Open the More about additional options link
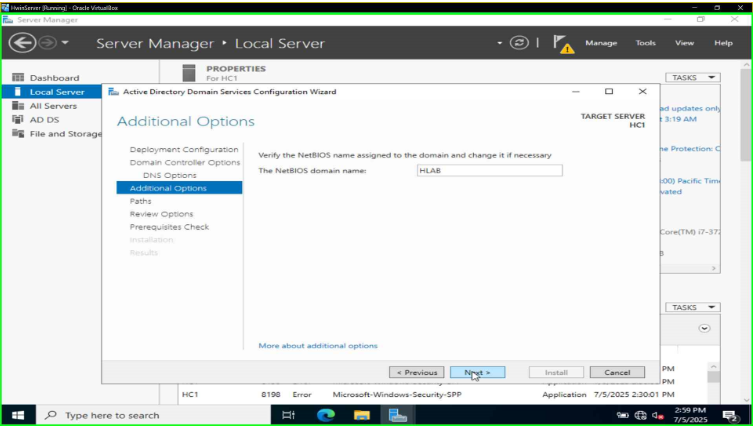 pos(318,345)
